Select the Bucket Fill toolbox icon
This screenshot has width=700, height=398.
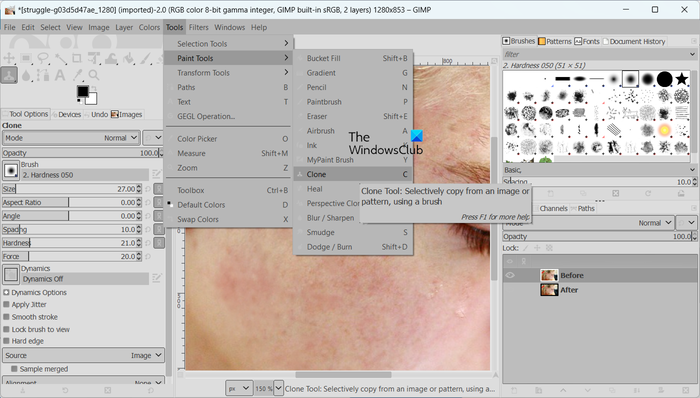128,58
